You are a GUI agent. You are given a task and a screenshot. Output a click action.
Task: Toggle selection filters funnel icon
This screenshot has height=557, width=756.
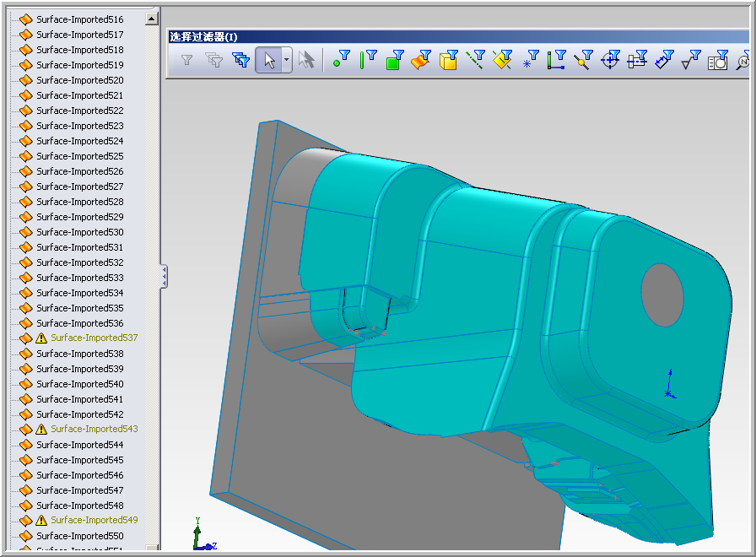coord(186,60)
